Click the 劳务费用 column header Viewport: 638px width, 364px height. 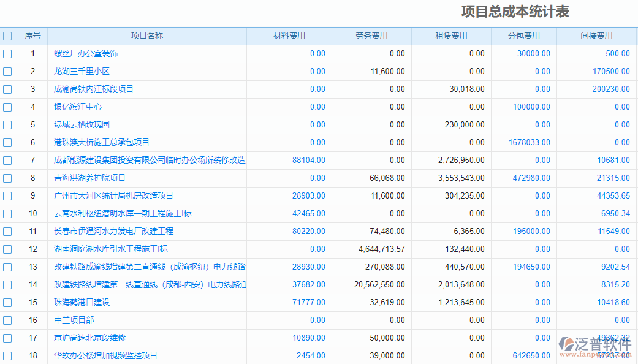[x=371, y=36]
